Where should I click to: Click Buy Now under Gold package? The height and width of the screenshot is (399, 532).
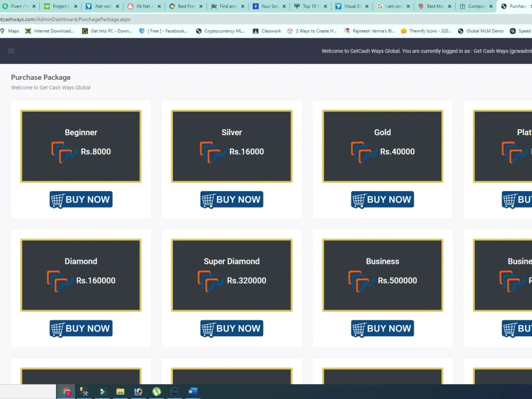[x=383, y=199]
